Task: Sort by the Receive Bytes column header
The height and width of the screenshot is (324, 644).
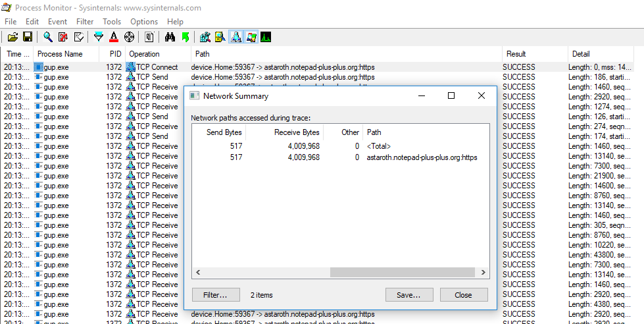Action: 285,132
